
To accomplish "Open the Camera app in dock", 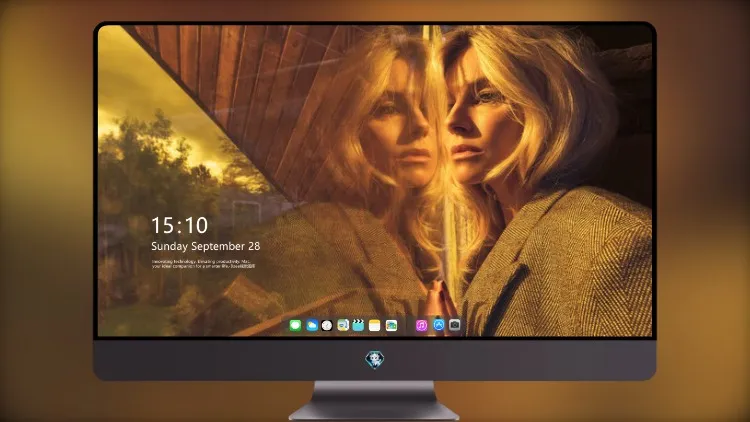I will point(455,325).
